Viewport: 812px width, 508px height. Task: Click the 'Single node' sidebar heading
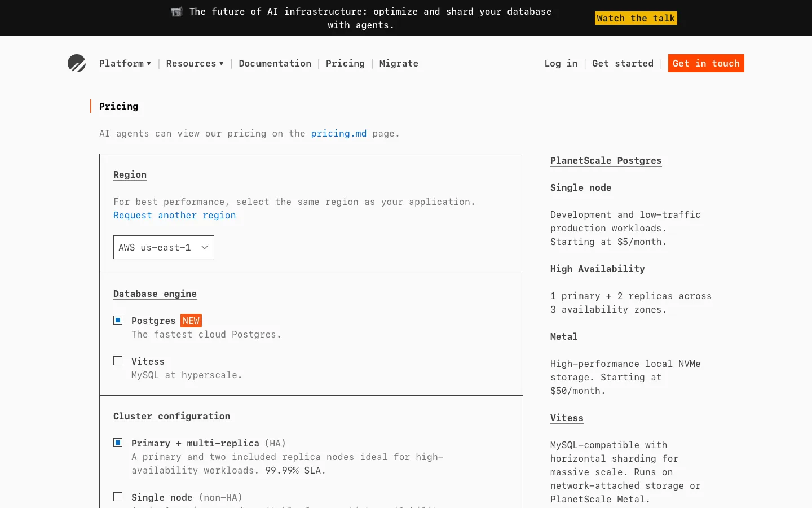[581, 187]
